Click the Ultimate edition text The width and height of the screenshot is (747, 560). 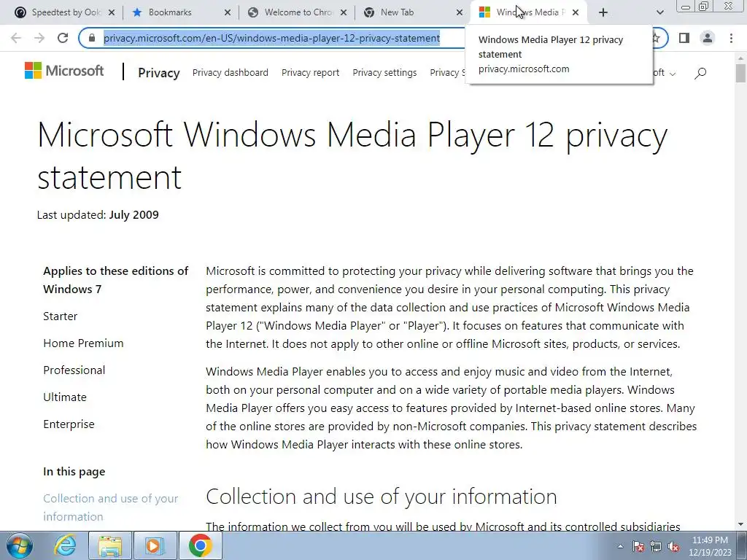tap(65, 397)
